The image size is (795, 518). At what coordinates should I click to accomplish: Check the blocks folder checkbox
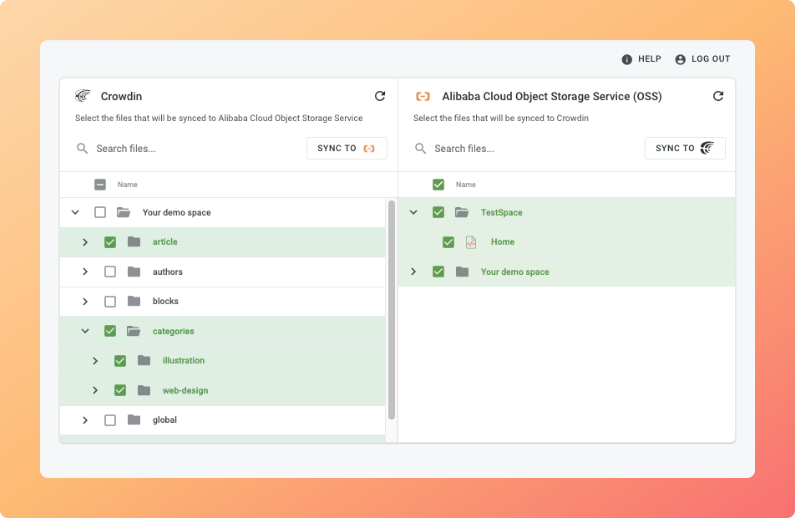click(x=110, y=301)
